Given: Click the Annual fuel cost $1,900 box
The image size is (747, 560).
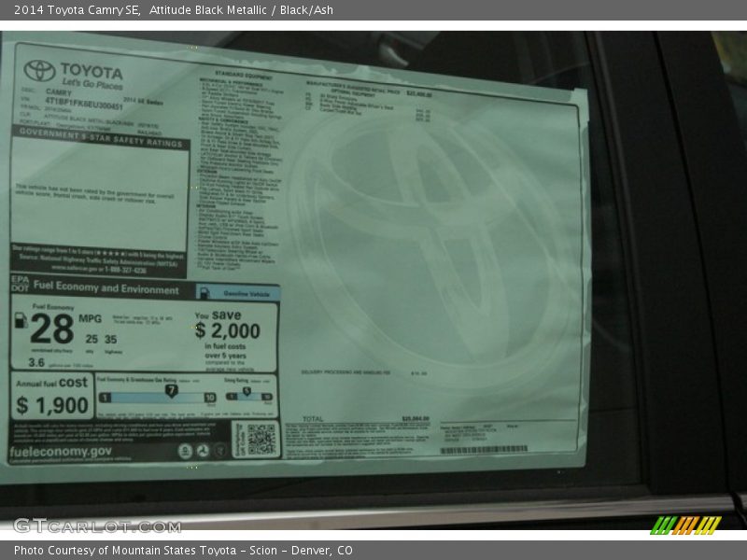Looking at the screenshot, I should (51, 396).
